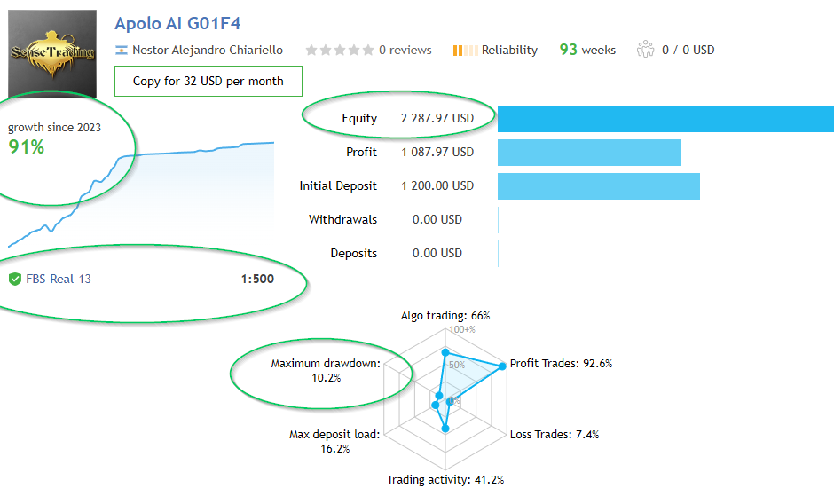Click the green verified shield icon
Image resolution: width=834 pixels, height=504 pixels.
(x=15, y=279)
